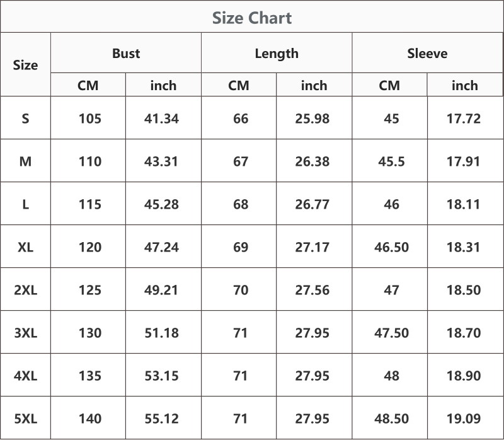The image size is (504, 440).
Task: Select the 5XL size row label
Action: [25, 419]
